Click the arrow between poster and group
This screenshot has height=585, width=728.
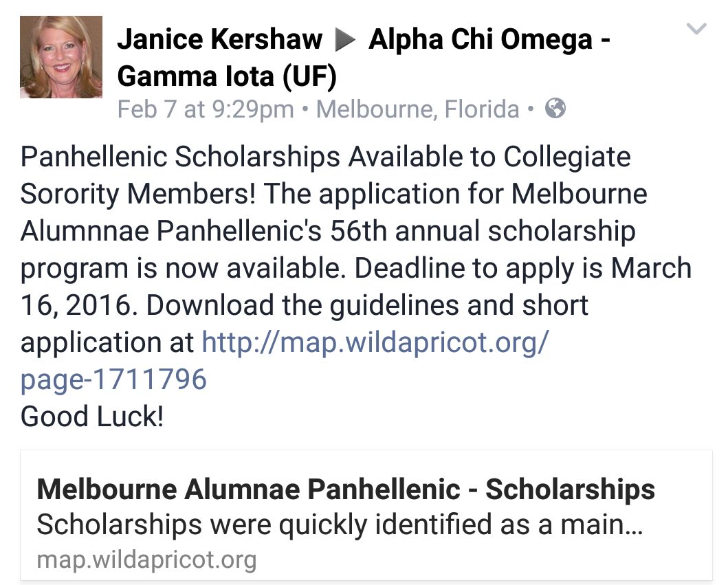[x=345, y=41]
